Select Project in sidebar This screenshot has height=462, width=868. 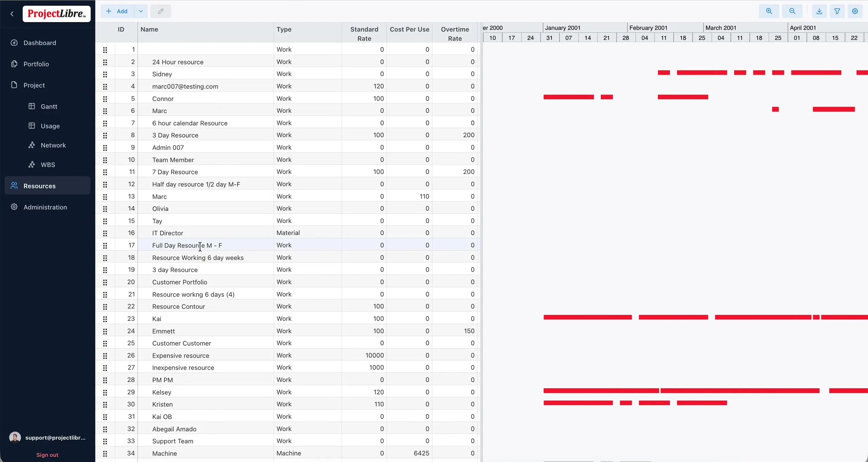(x=47, y=85)
